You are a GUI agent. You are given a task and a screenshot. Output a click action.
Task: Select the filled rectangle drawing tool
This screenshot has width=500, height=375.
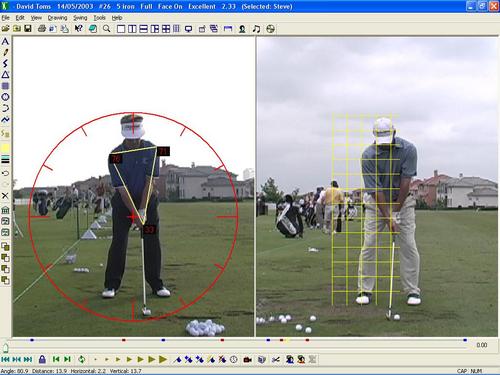5,86
